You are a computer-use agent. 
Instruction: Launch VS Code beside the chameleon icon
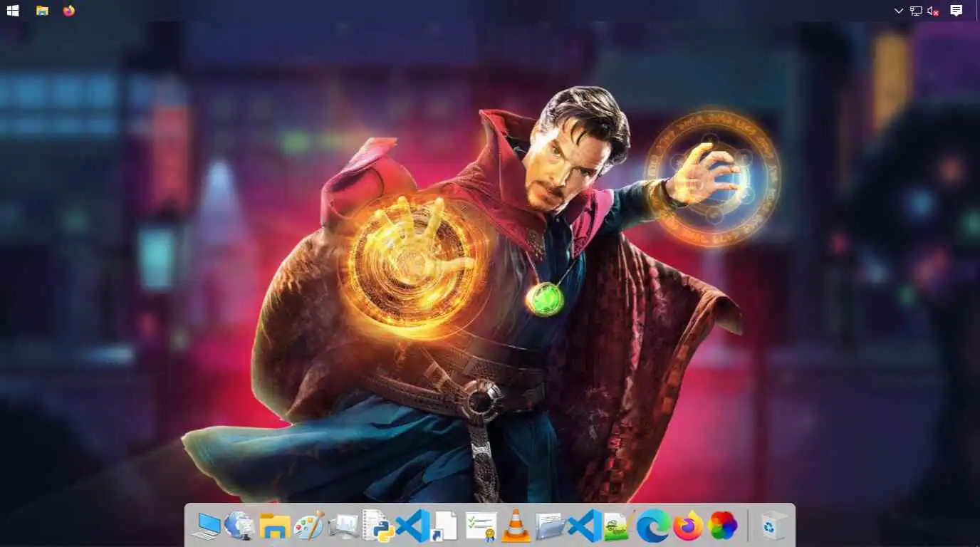585,526
